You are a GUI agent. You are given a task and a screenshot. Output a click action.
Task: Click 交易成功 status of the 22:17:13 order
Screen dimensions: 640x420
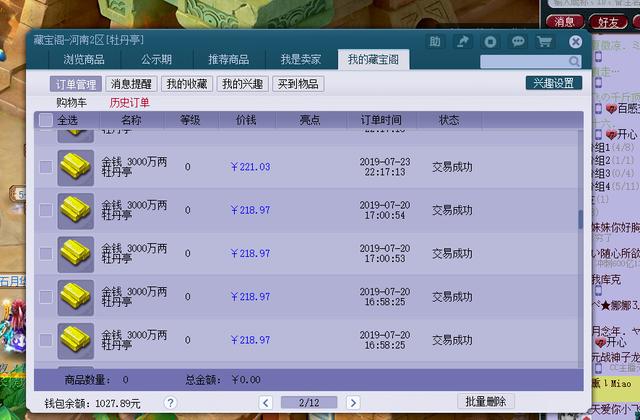(452, 167)
